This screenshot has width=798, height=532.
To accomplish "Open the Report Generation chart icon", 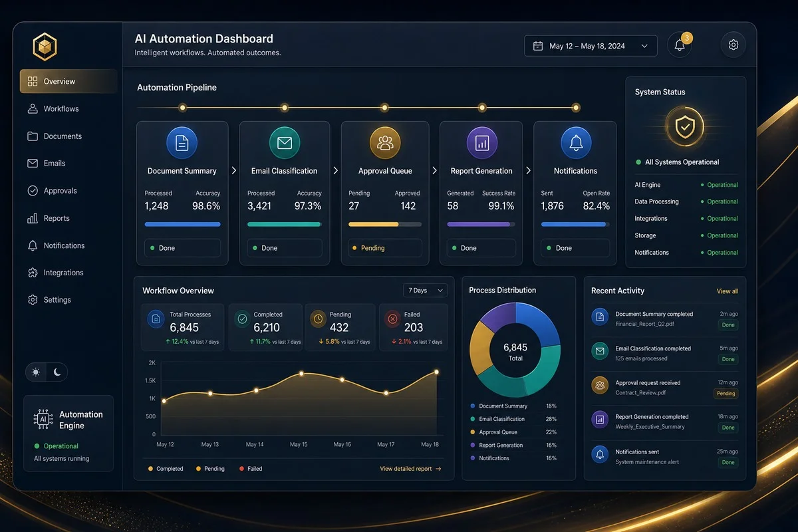I will click(482, 142).
